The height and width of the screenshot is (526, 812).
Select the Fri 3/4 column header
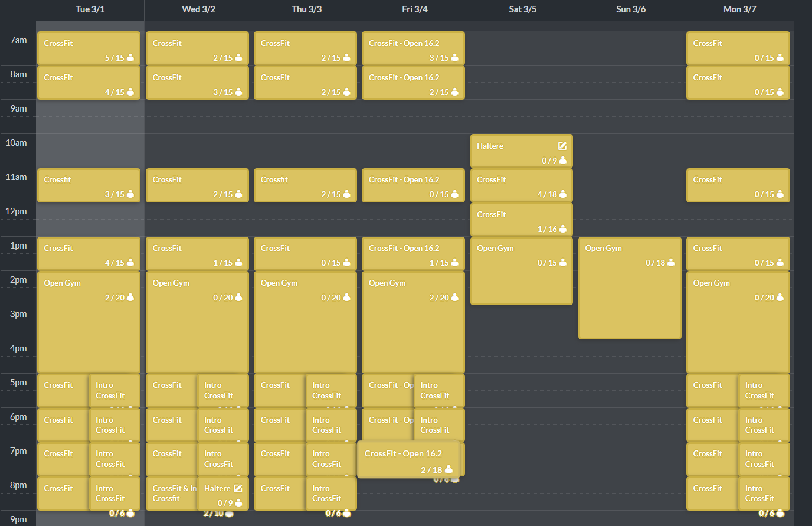[414, 9]
